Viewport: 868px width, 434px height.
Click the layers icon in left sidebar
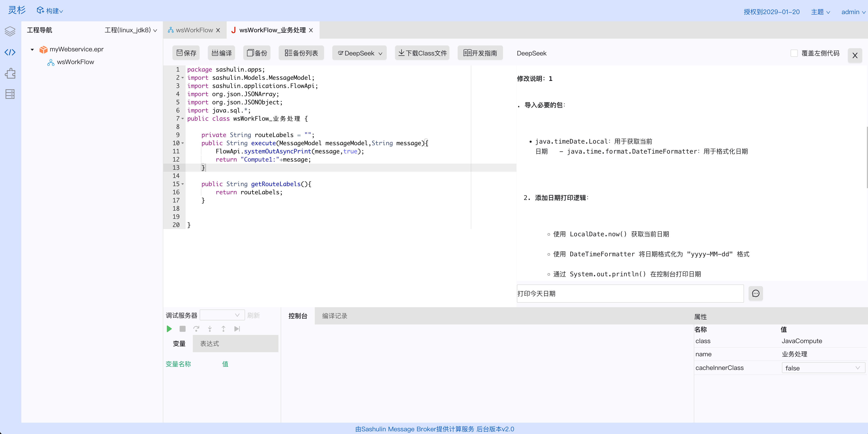click(10, 31)
